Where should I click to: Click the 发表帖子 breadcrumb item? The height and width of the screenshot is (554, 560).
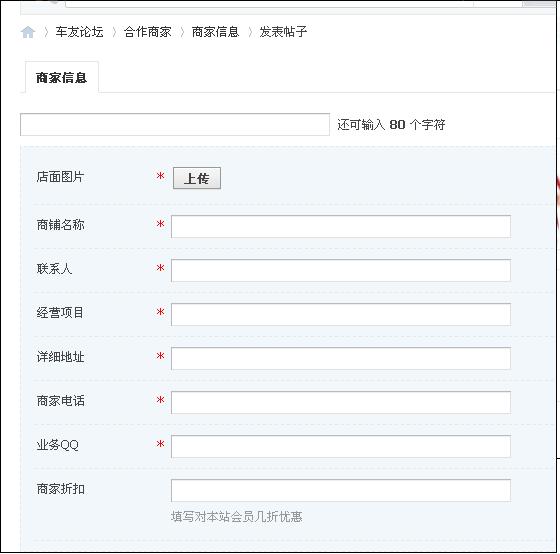point(283,32)
